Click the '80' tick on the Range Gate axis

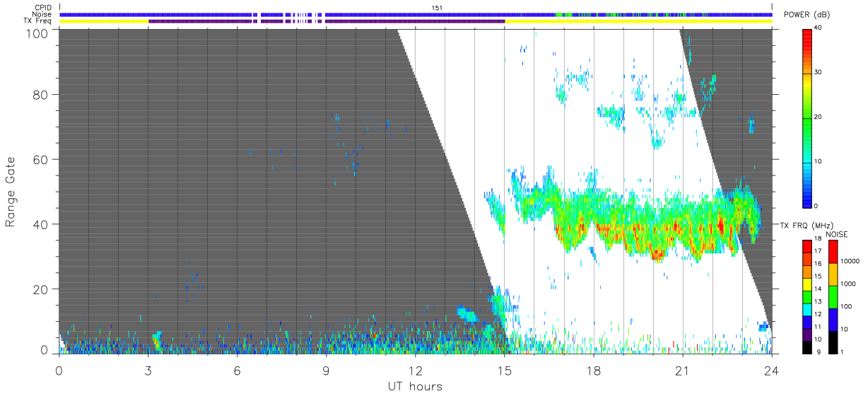(41, 95)
